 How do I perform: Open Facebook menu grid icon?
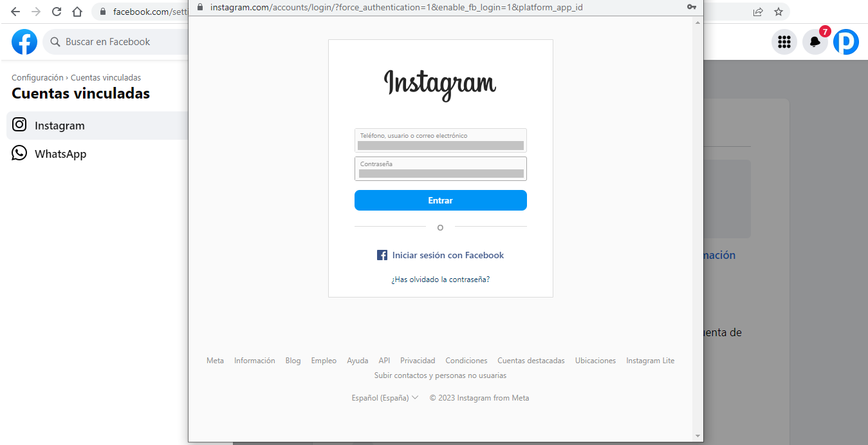pos(784,42)
